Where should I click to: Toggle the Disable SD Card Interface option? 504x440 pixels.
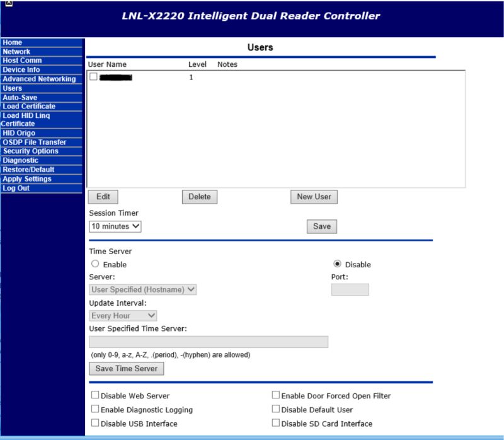[x=275, y=422]
